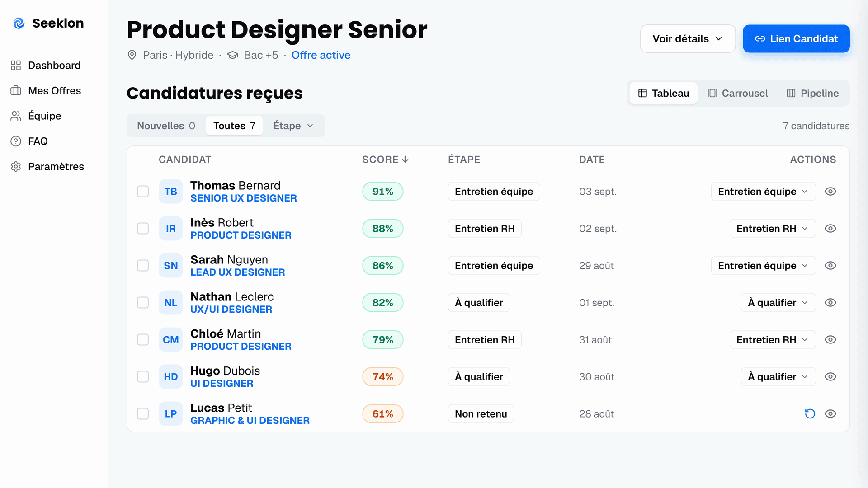Change Thomas Bernard's stage in the Actions dropdown
This screenshot has height=488, width=868.
pyautogui.click(x=763, y=192)
